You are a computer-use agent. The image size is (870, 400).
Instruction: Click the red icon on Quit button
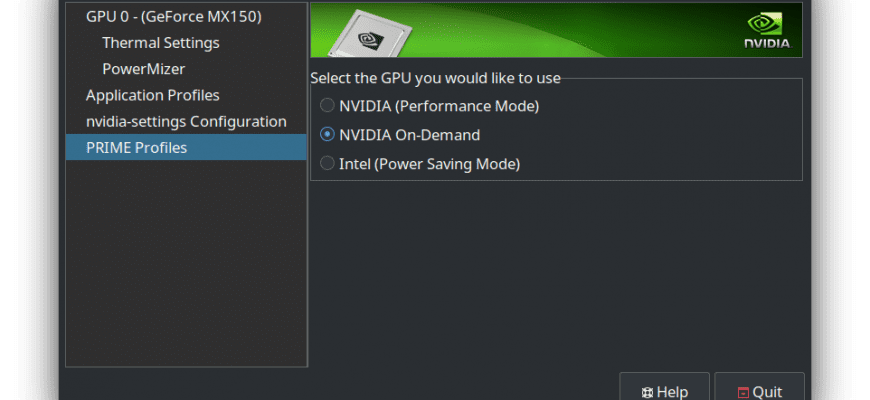(743, 392)
